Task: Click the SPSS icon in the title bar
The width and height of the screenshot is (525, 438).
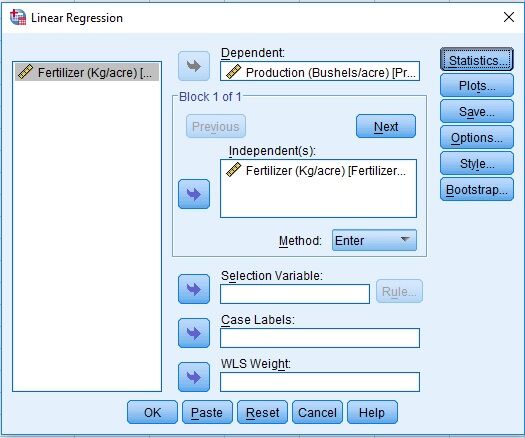Action: (18, 17)
